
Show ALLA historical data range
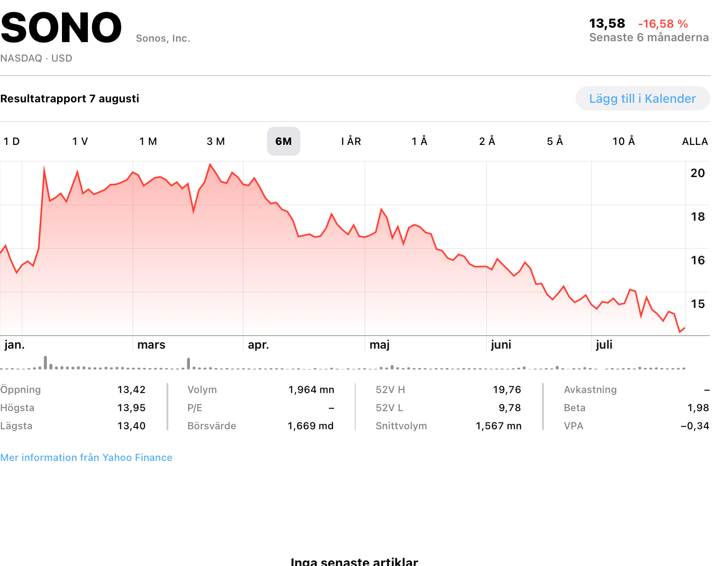(695, 141)
